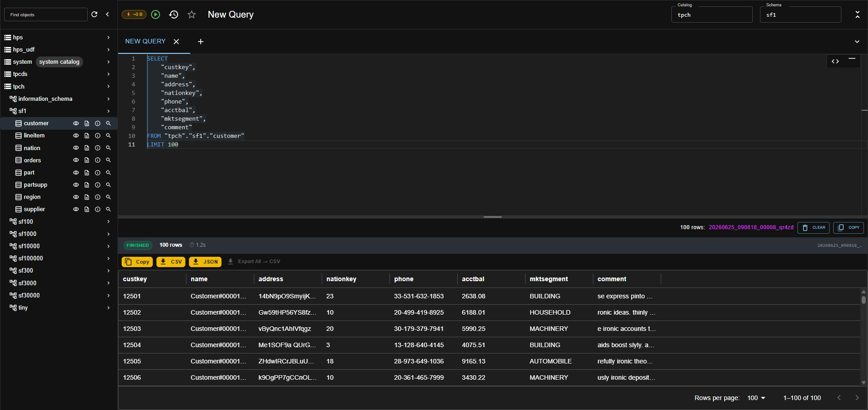Switch to the NEW QUERY tab
The image size is (868, 410).
(x=145, y=41)
